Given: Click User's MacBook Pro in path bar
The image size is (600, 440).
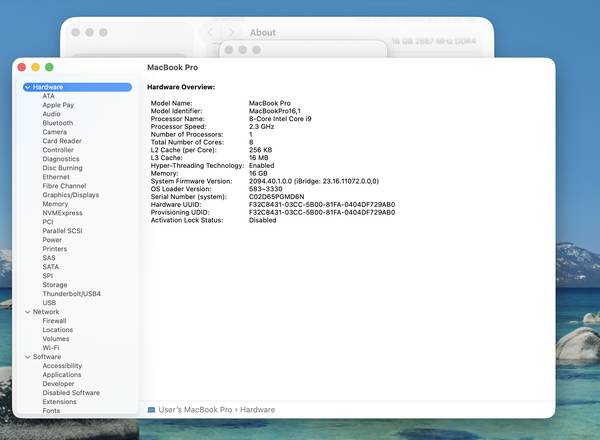Looking at the screenshot, I should [196, 410].
